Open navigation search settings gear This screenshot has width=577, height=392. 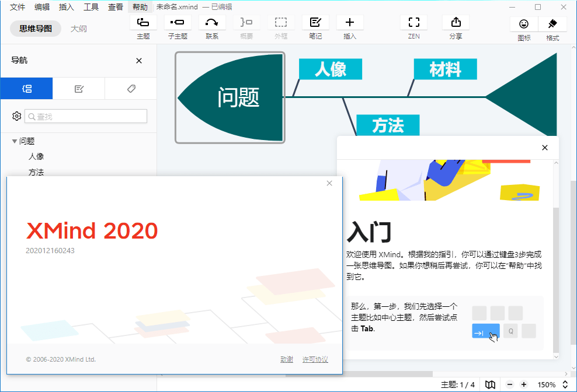[x=16, y=116]
